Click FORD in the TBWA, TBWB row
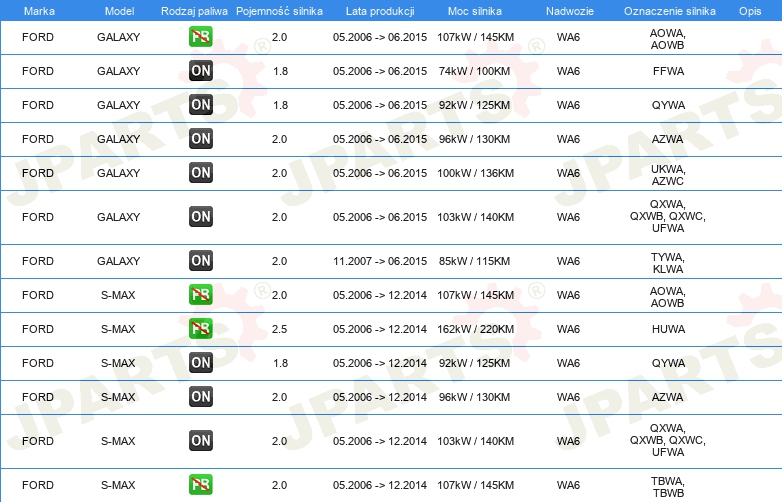The width and height of the screenshot is (782, 502). (x=38, y=485)
